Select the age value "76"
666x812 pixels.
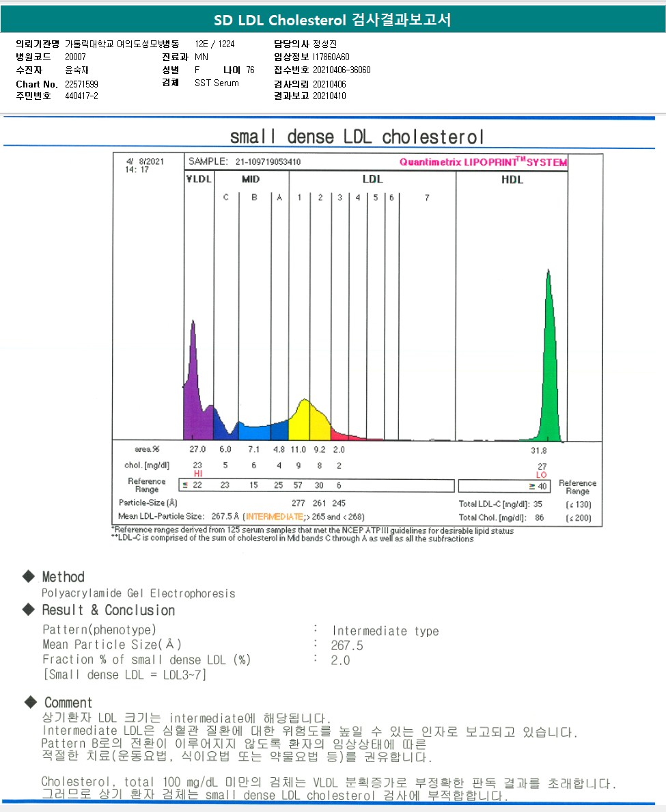point(251,70)
